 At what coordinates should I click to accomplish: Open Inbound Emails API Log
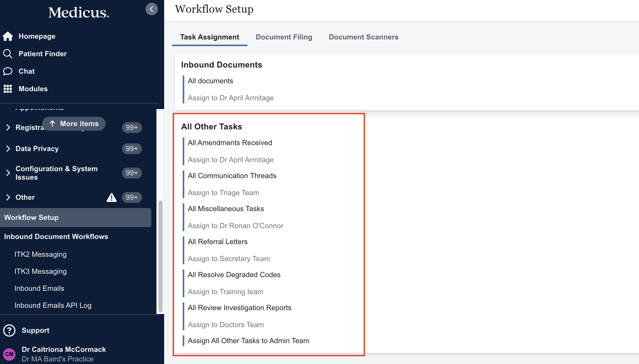53,305
